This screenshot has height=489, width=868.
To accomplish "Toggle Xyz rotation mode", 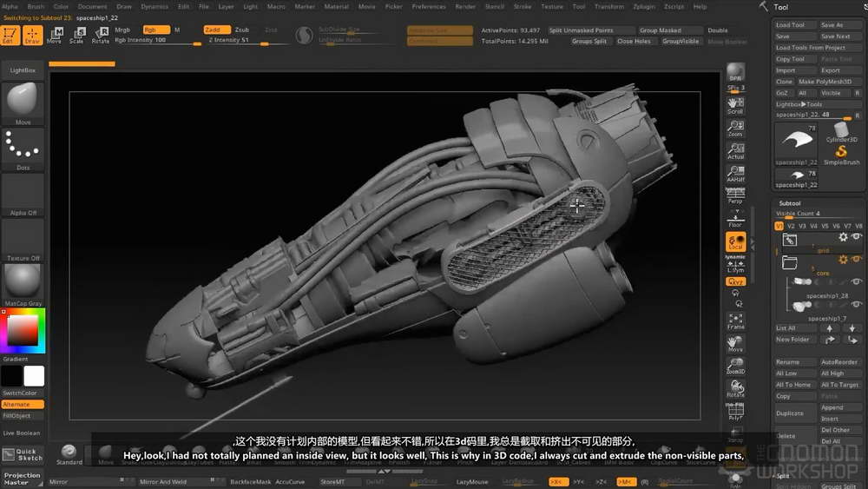I will (736, 281).
